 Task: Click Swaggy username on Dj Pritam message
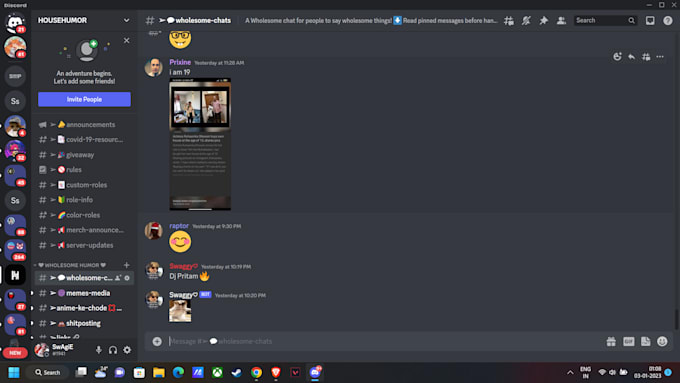pos(183,266)
